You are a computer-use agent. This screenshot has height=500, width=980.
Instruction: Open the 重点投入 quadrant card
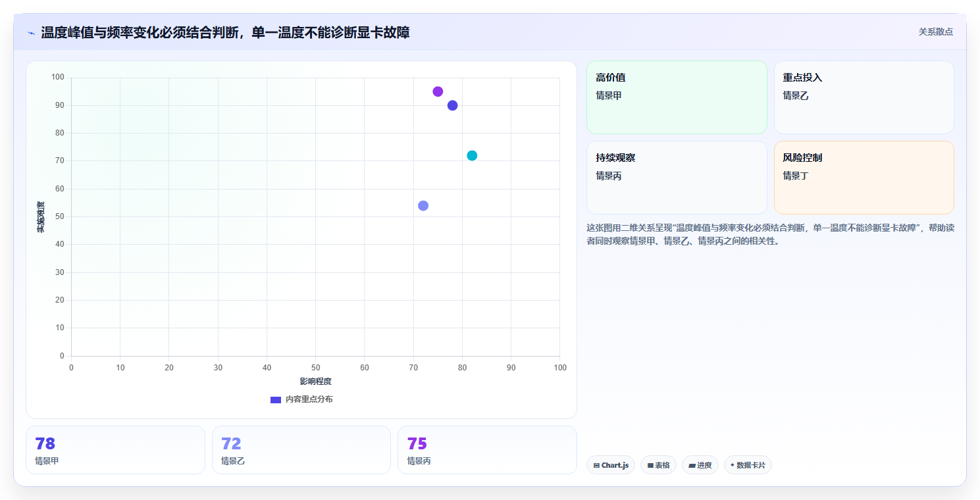[x=864, y=97]
